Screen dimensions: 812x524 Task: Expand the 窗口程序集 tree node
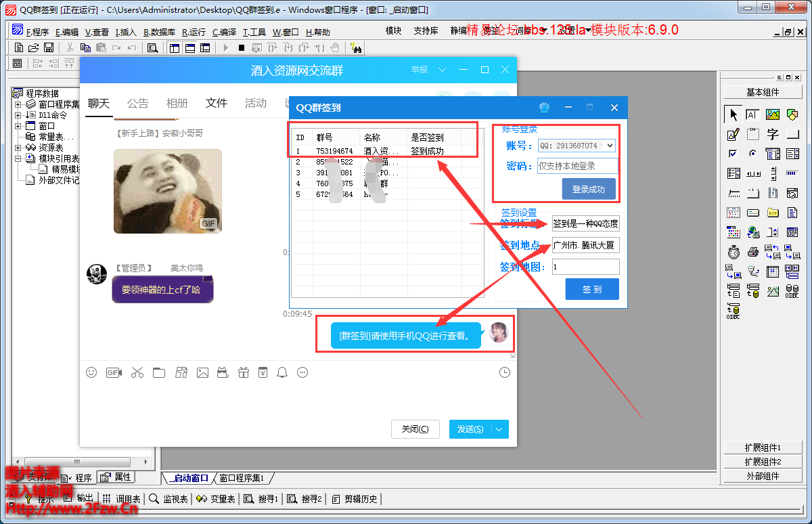pyautogui.click(x=18, y=104)
